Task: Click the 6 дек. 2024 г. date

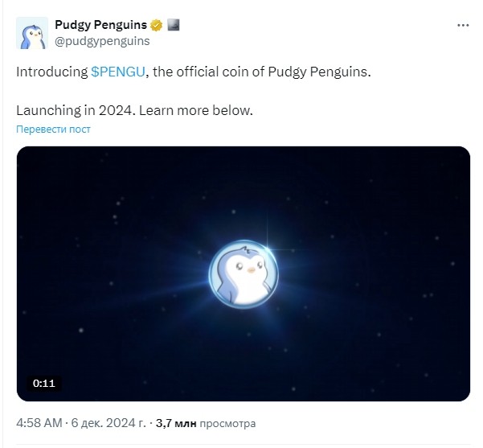Action: (x=108, y=423)
